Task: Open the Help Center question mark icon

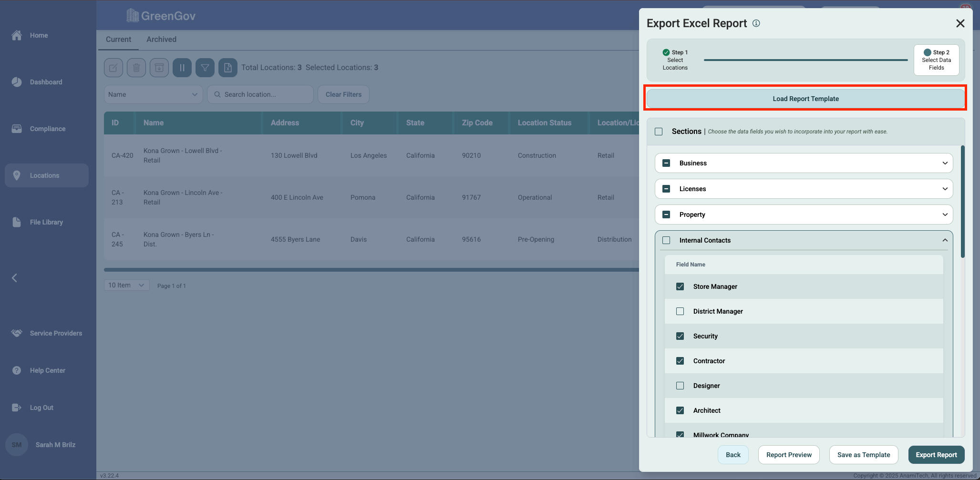Action: click(17, 370)
